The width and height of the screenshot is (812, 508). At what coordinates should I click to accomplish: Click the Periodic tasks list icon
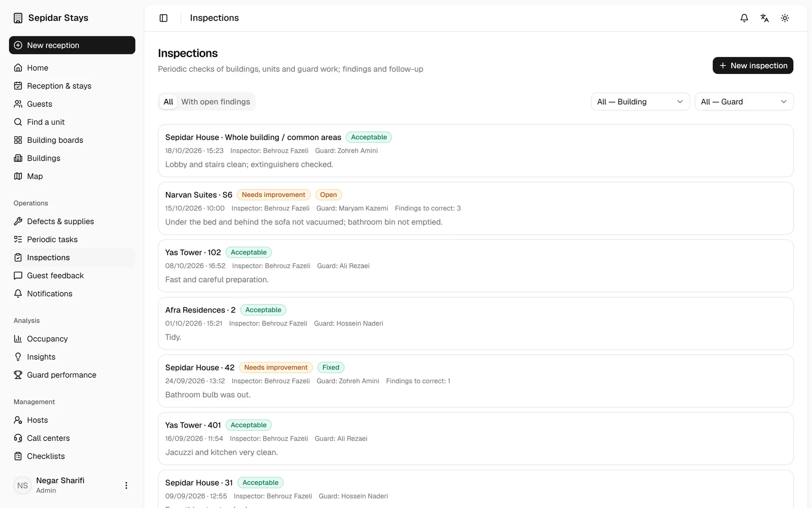point(18,239)
